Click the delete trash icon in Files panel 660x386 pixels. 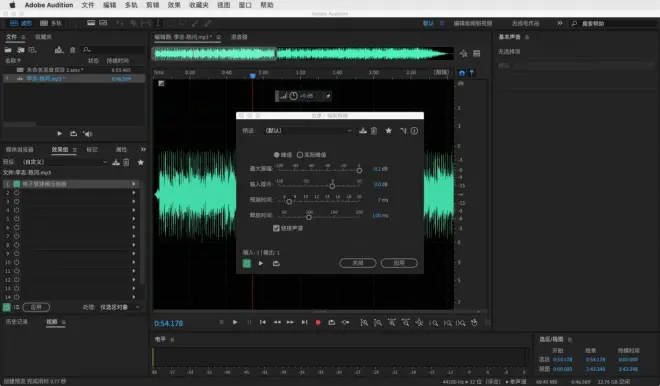click(72, 50)
